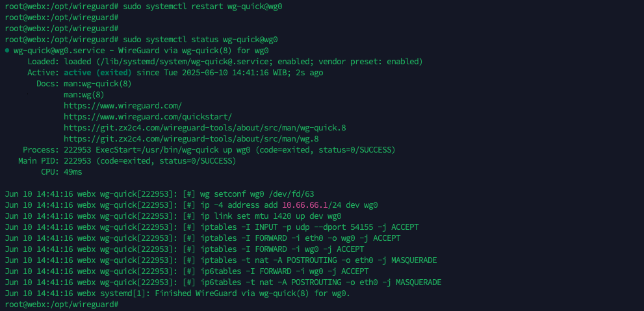The image size is (644, 311).
Task: Click the green service status dot
Action: pyautogui.click(x=6, y=51)
